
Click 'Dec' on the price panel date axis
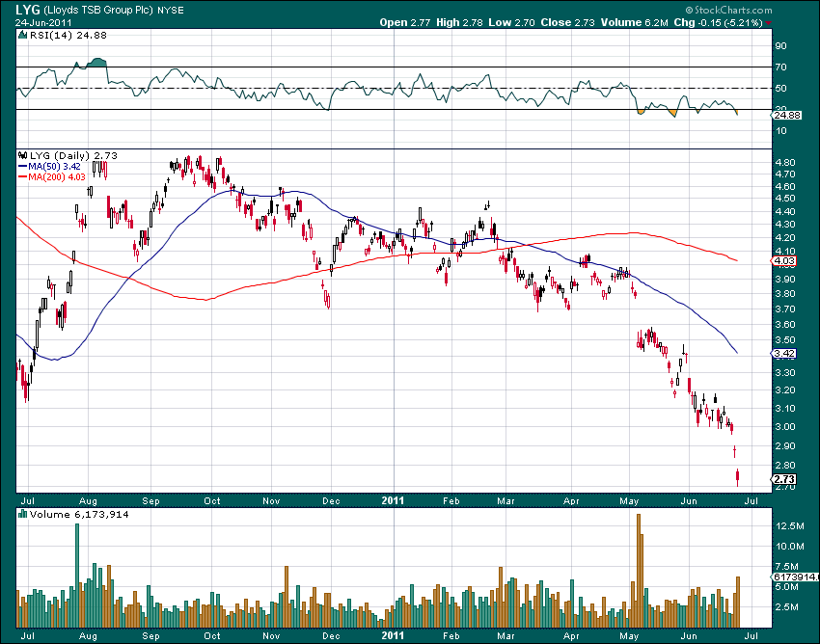click(x=331, y=500)
